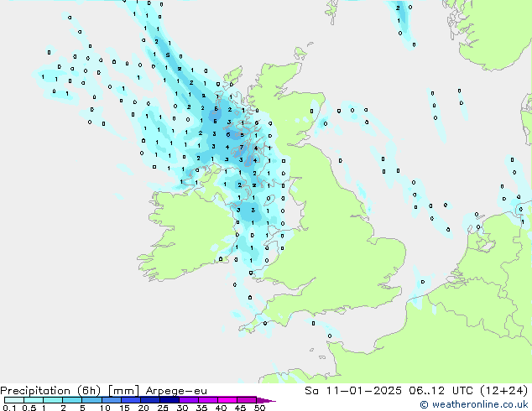
Task: Click the 25–30 mm legend color swatch
Action: click(x=169, y=400)
